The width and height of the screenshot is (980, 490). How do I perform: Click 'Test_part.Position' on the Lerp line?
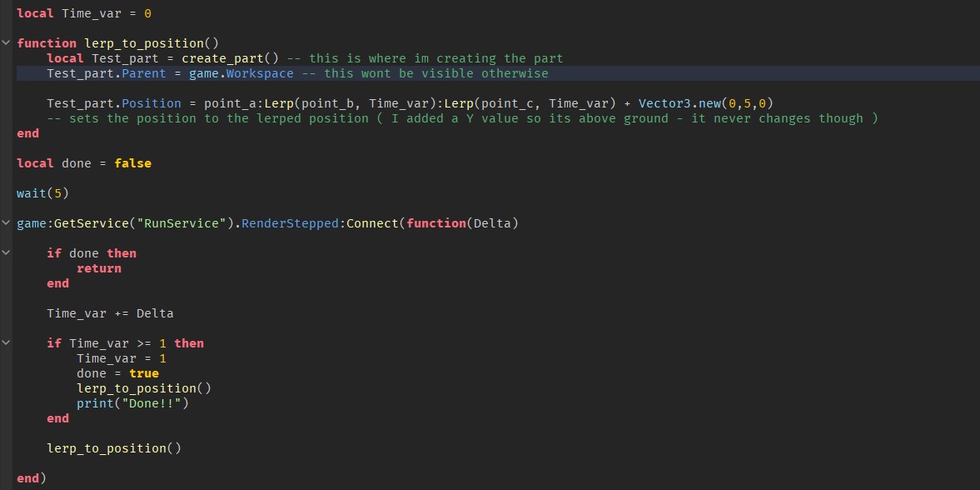(x=114, y=103)
